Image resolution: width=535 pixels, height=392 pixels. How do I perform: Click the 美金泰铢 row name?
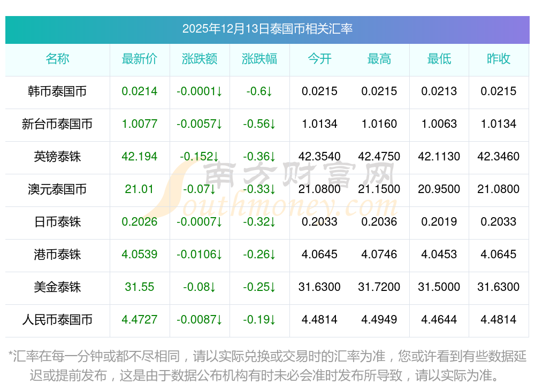pos(57,287)
